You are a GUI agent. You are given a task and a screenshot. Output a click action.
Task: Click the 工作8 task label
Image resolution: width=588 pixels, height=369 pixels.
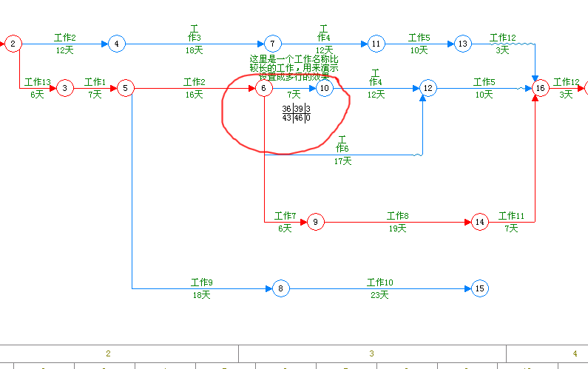pos(397,216)
